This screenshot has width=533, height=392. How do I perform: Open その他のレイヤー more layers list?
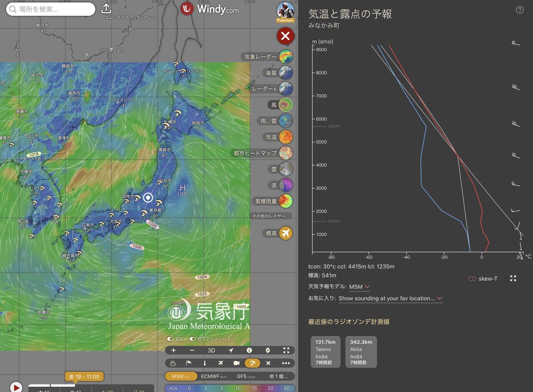click(x=271, y=216)
